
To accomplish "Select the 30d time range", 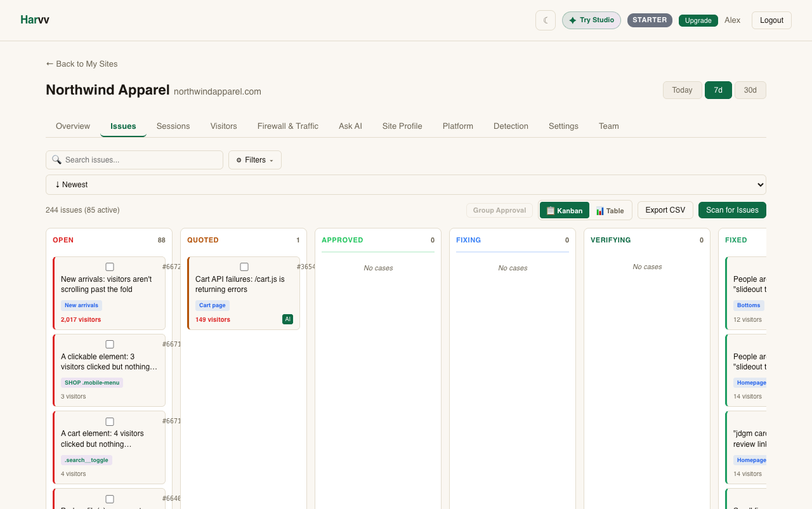I will (750, 90).
